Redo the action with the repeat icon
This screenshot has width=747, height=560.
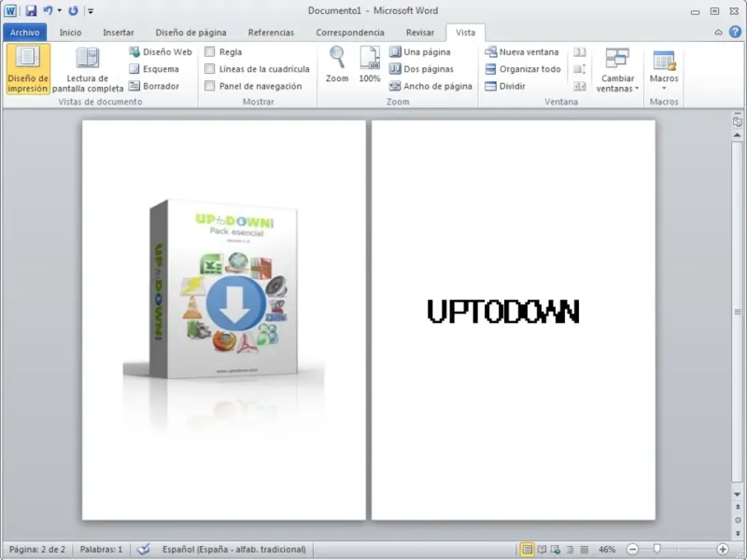coord(73,10)
